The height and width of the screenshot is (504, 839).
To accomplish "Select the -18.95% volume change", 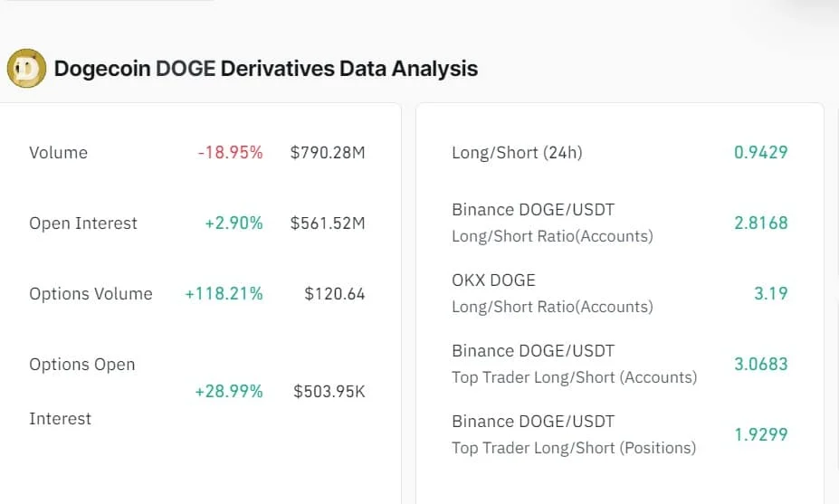I will coord(230,153).
